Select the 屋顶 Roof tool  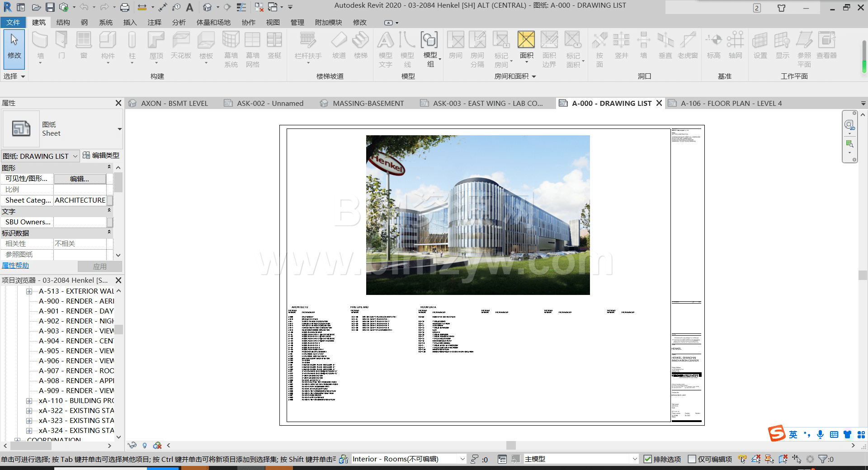pos(156,46)
